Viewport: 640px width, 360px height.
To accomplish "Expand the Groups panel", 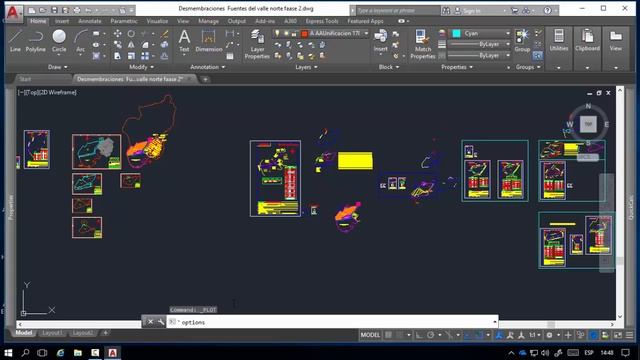I will (528, 67).
